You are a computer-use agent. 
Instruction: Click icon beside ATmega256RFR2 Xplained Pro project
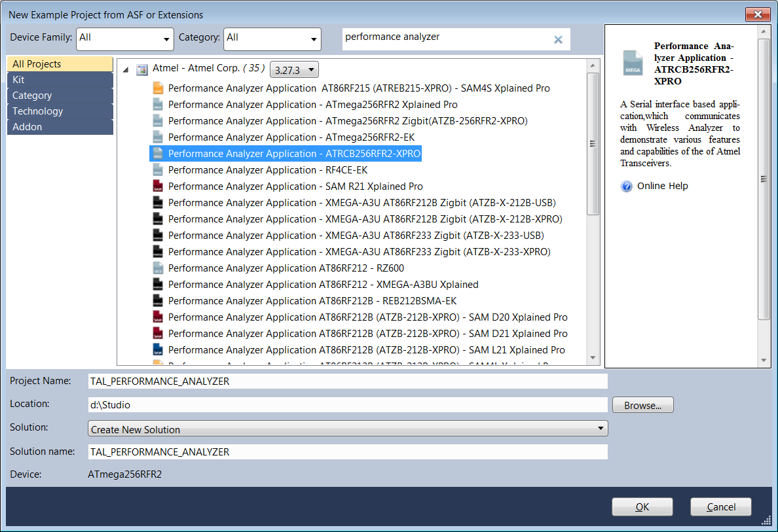158,105
